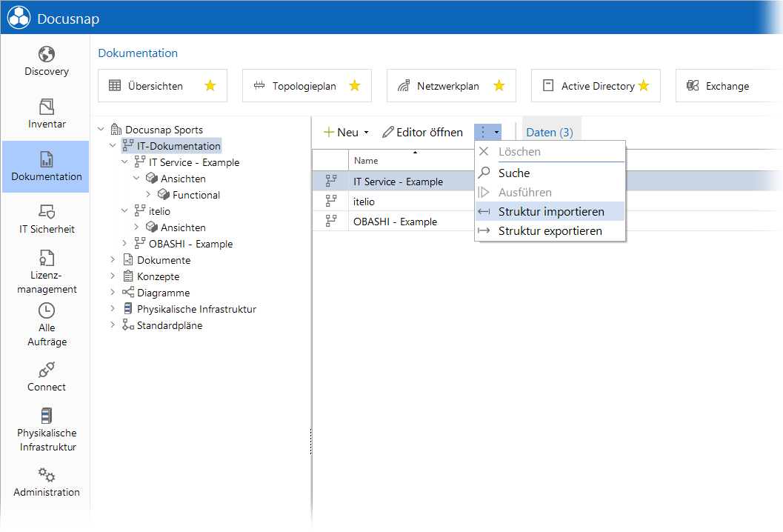This screenshot has width=783, height=532.
Task: Expand the Diagramme tree node
Action: click(113, 292)
